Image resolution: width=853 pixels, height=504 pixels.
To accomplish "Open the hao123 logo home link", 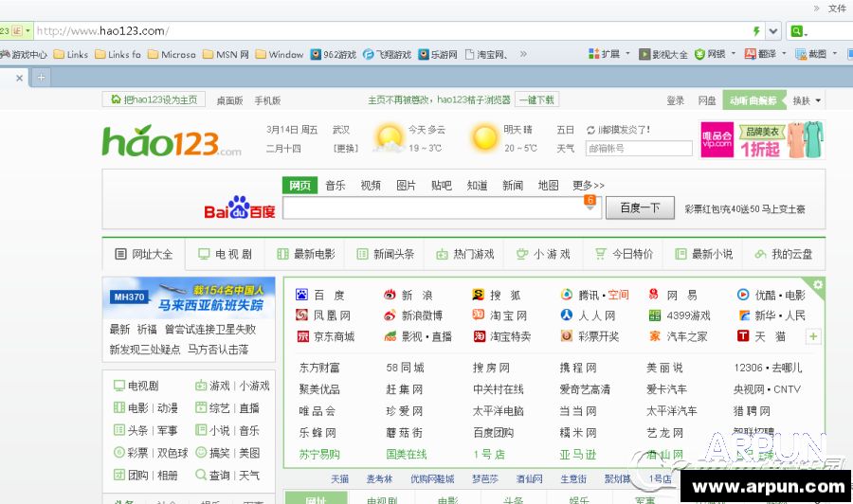I will pos(172,141).
